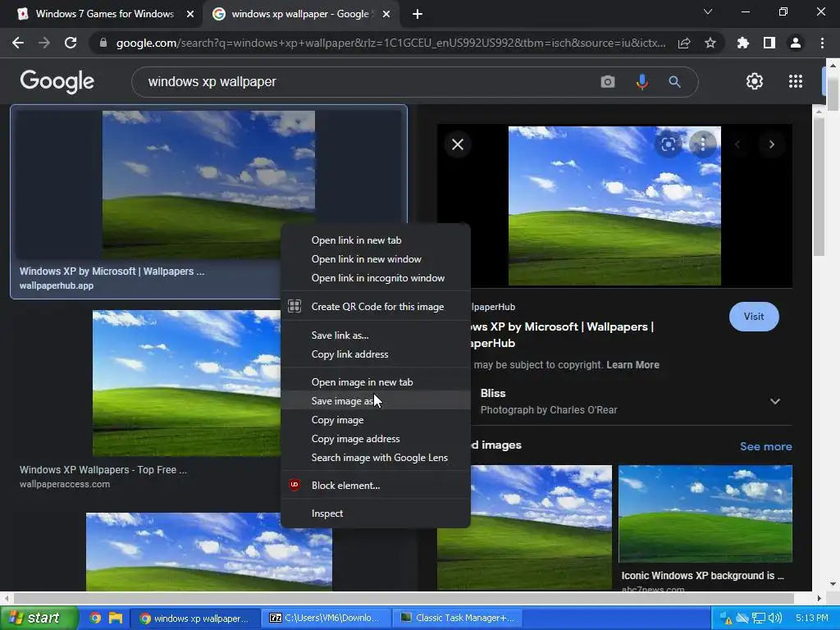Choose Open link in incognito window
This screenshot has width=840, height=630.
click(x=376, y=278)
